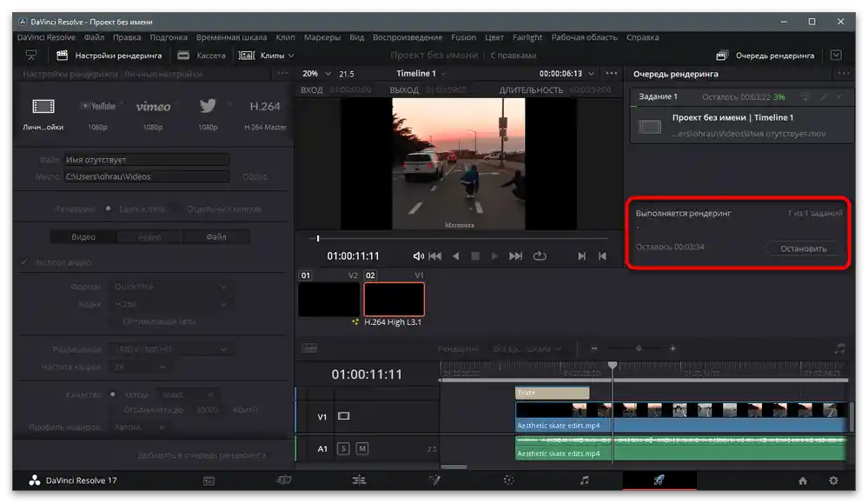
Task: Select Единый клип render radio option
Action: click(108, 208)
